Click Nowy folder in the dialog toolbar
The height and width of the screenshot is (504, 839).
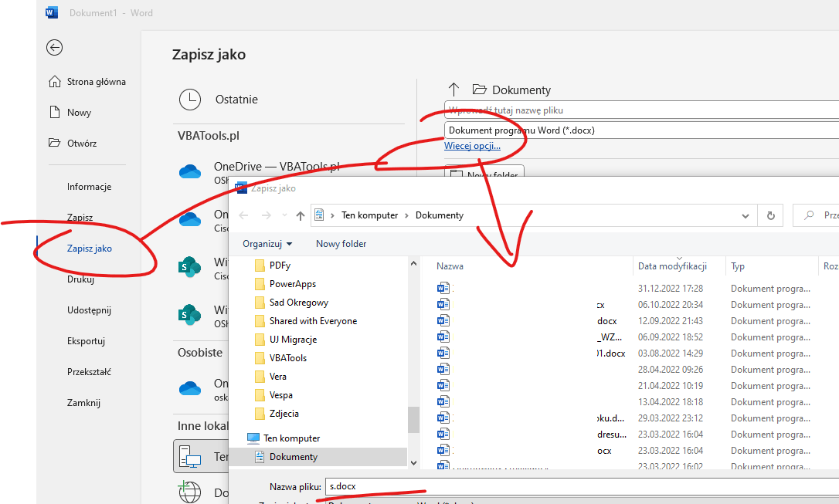point(341,244)
